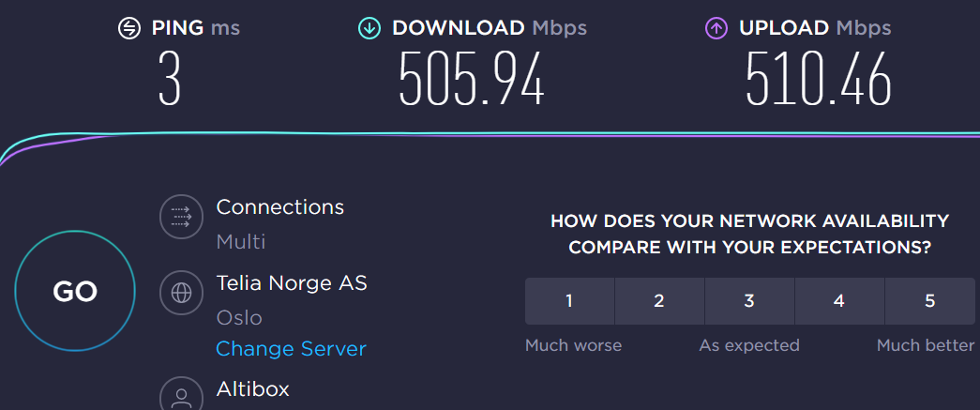Click the download arrow icon
980x410 pixels.
pos(369,28)
